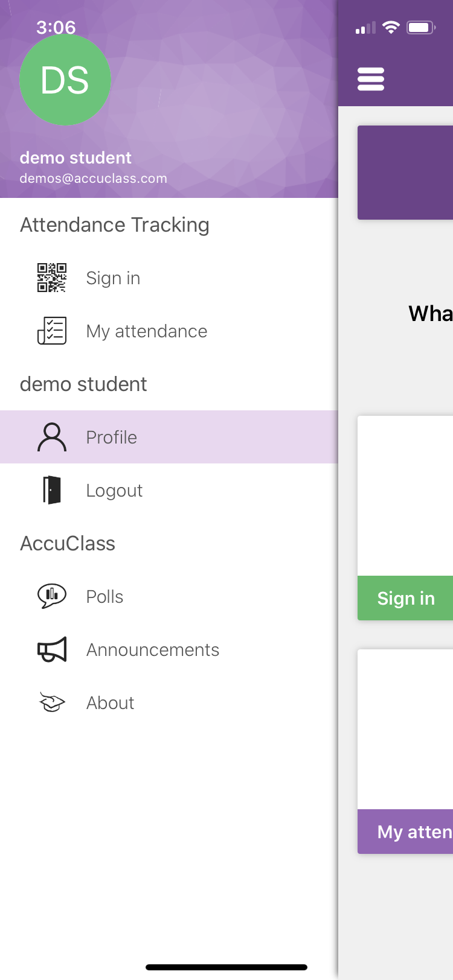Open the My attendance menu item
Viewport: 453px width, 980px height.
[147, 331]
